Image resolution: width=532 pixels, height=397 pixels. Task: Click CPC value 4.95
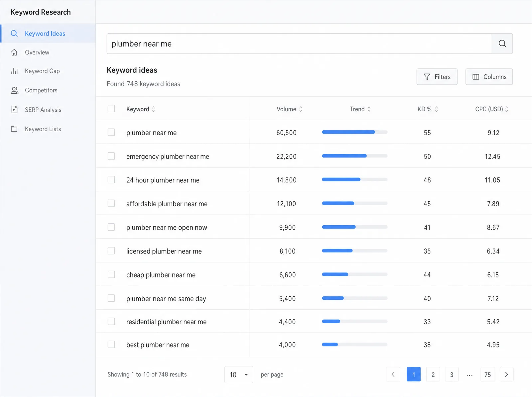click(493, 345)
